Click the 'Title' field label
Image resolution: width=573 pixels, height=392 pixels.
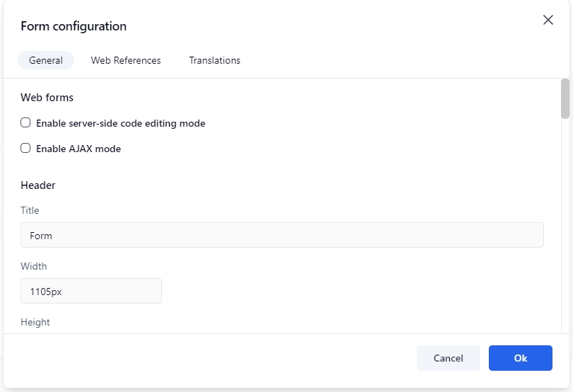tap(30, 210)
